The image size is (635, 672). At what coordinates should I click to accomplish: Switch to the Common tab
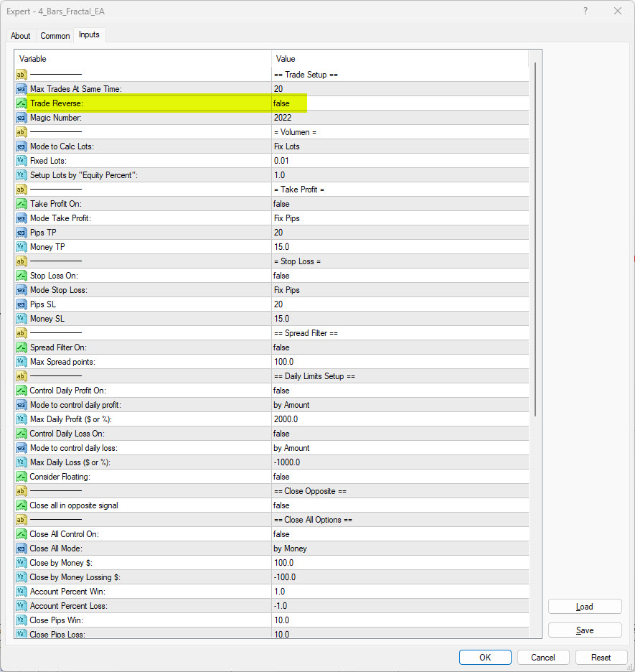pyautogui.click(x=55, y=36)
